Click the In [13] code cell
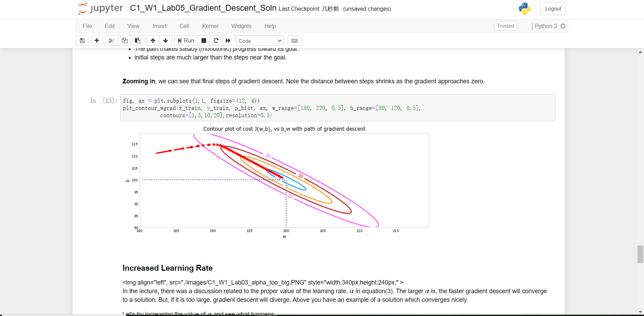This screenshot has height=316, width=644. [276, 108]
